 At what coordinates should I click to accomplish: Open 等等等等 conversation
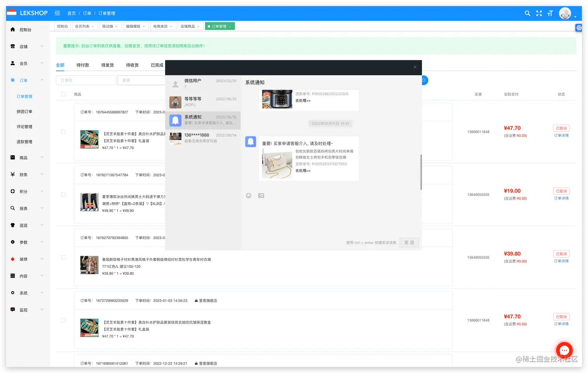[x=203, y=102]
